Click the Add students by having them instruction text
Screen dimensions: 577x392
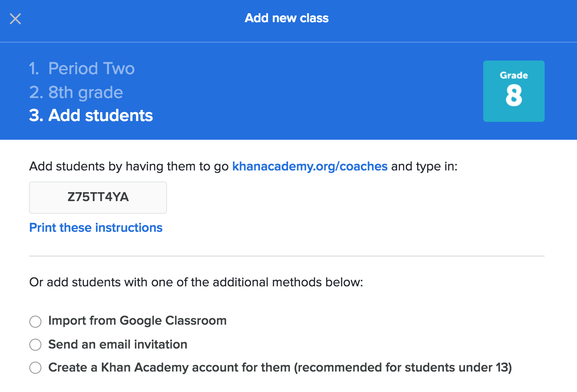coord(128,166)
